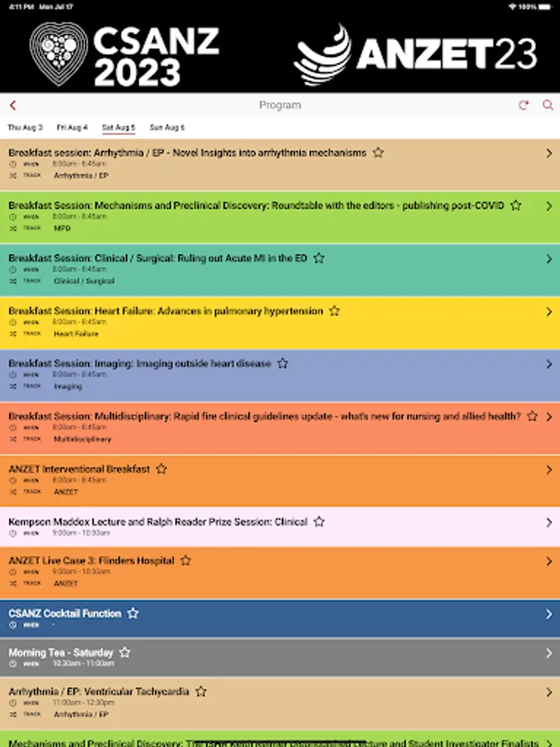Open ANZET Live Case 3 session title
The image size is (560, 747).
pos(91,561)
